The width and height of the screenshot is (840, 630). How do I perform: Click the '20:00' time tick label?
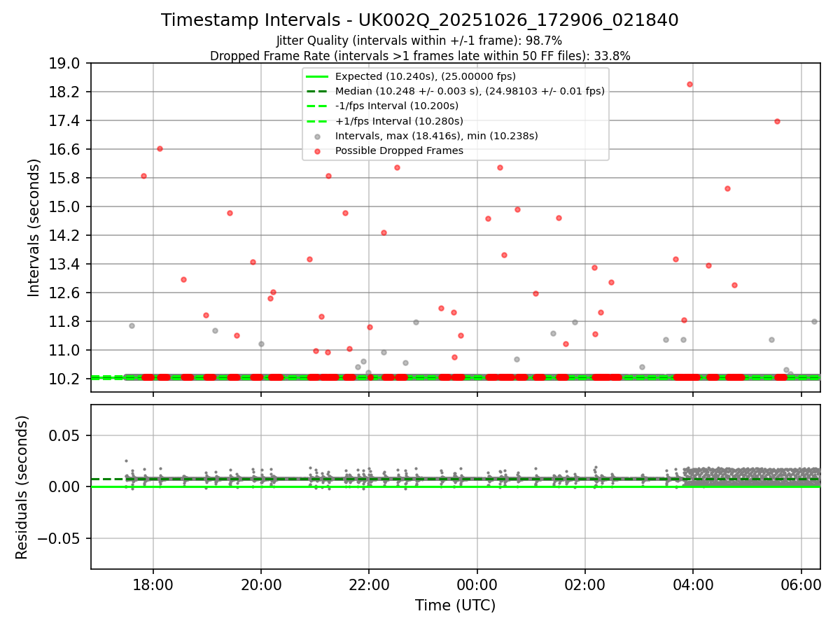point(261,584)
